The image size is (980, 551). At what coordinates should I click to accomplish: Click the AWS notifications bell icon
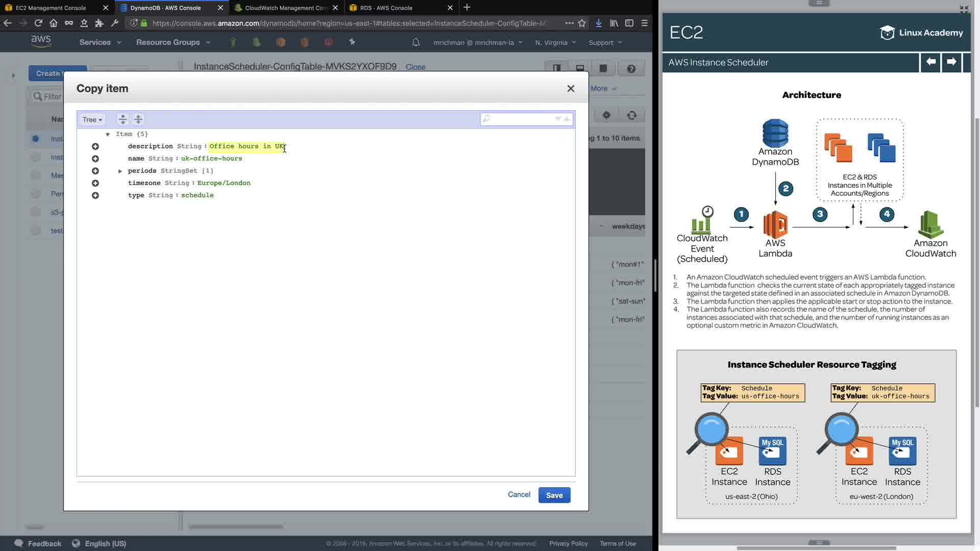[416, 42]
